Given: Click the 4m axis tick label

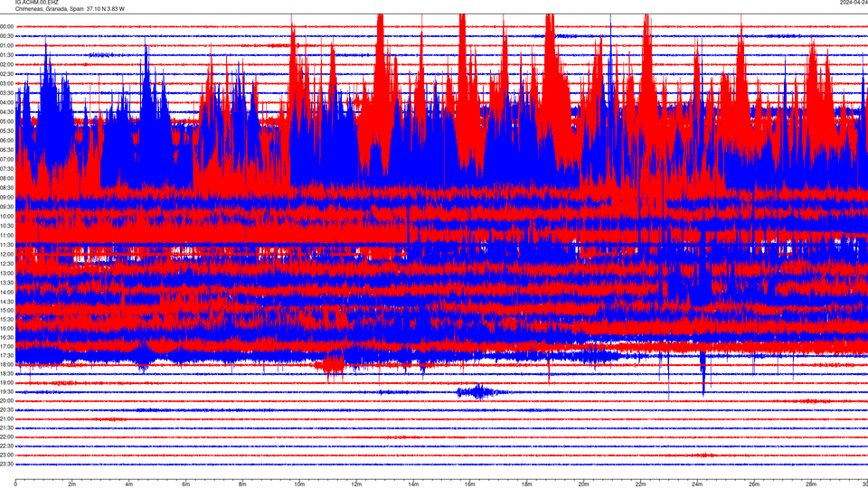Looking at the screenshot, I should pyautogui.click(x=129, y=484).
